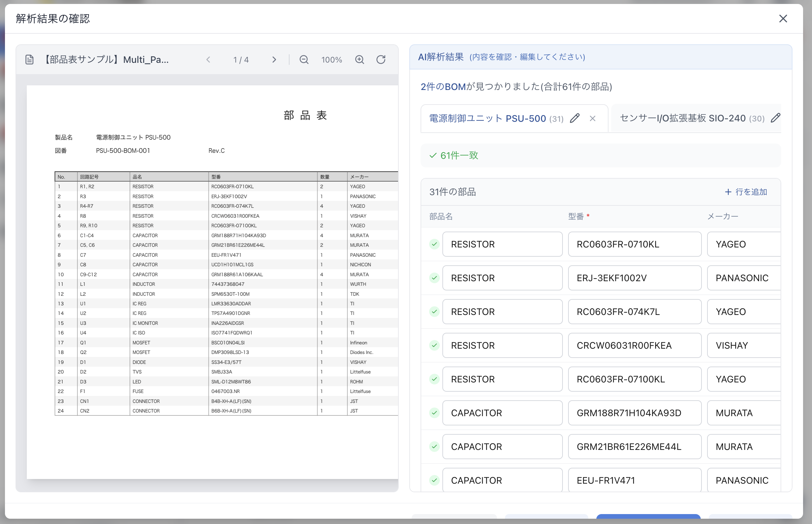Viewport: 812px width, 524px height.
Task: Click match check icon for CRCW06031R00FKEA row
Action: [x=434, y=345]
